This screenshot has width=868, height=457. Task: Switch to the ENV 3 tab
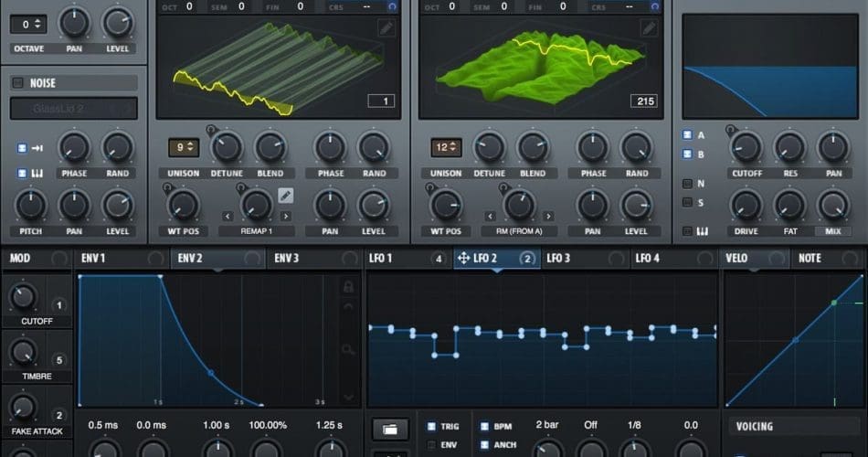tap(315, 258)
